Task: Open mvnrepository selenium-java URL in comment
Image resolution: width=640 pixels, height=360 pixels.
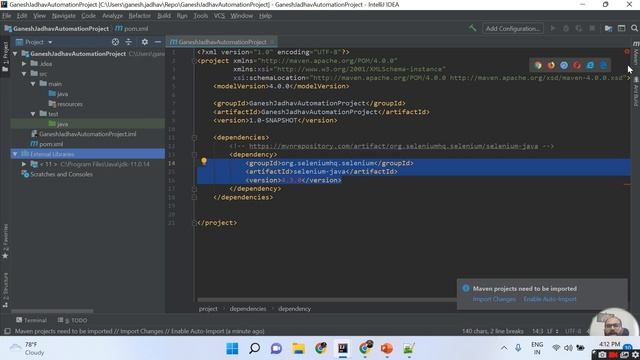Action: (x=393, y=146)
